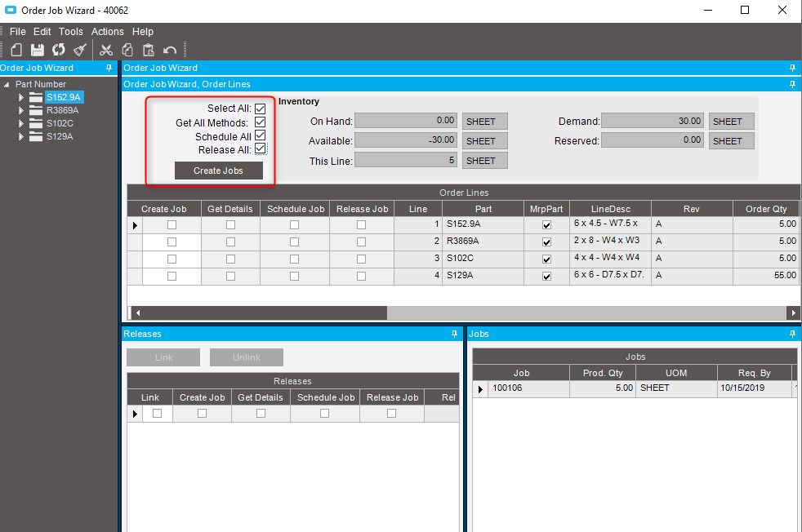Screen dimensions: 802x532
Task: Open the Help menu
Action: 143,32
